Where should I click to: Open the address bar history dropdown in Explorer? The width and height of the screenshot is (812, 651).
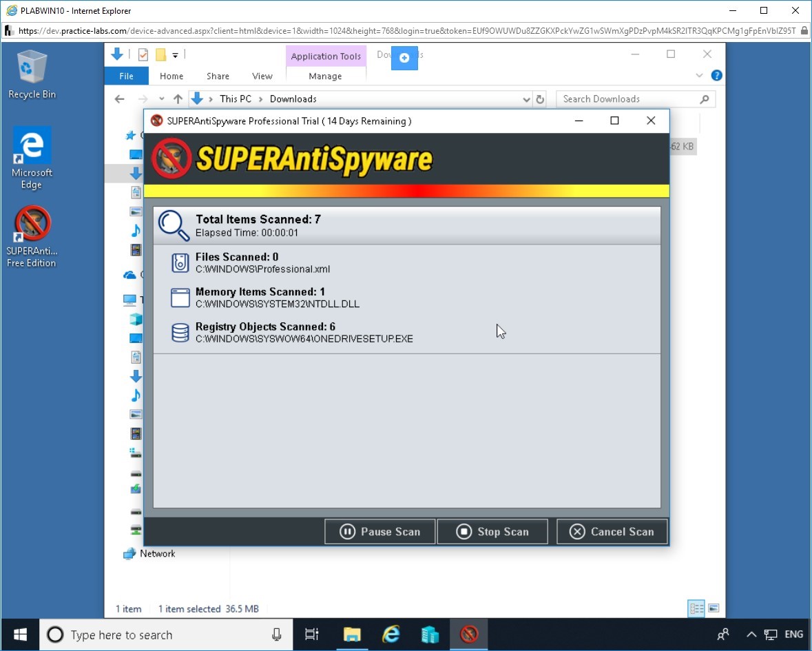point(527,99)
